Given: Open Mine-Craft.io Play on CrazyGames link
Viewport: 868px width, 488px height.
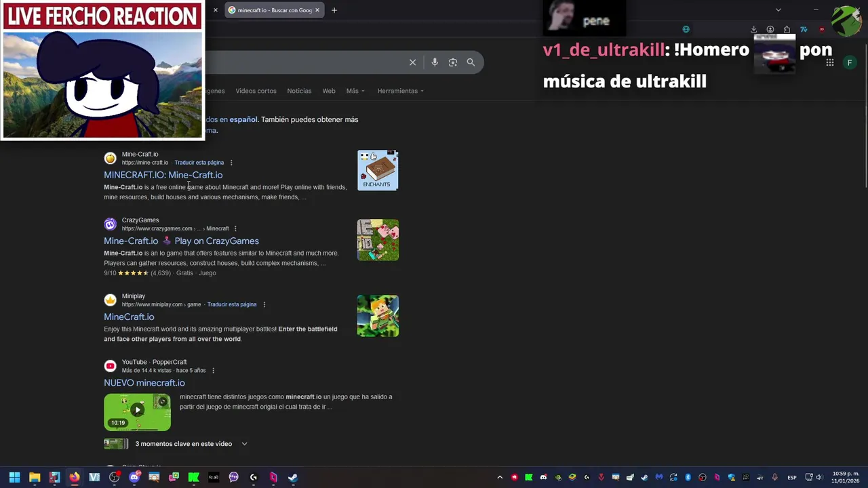Looking at the screenshot, I should (181, 241).
